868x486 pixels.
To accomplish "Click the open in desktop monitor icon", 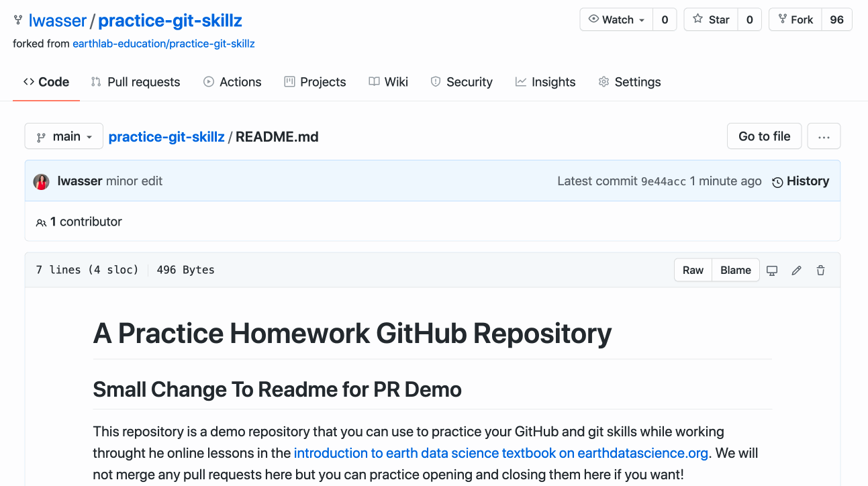I will pos(772,271).
